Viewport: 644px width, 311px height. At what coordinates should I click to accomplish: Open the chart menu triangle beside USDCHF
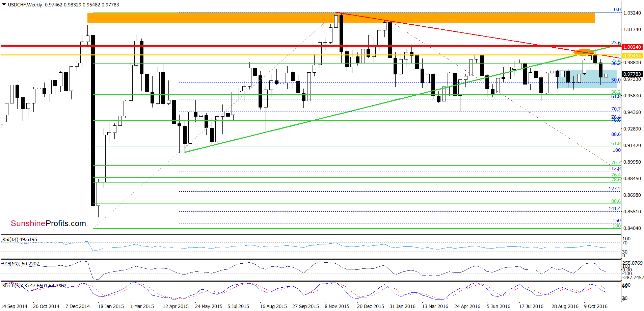pyautogui.click(x=4, y=5)
